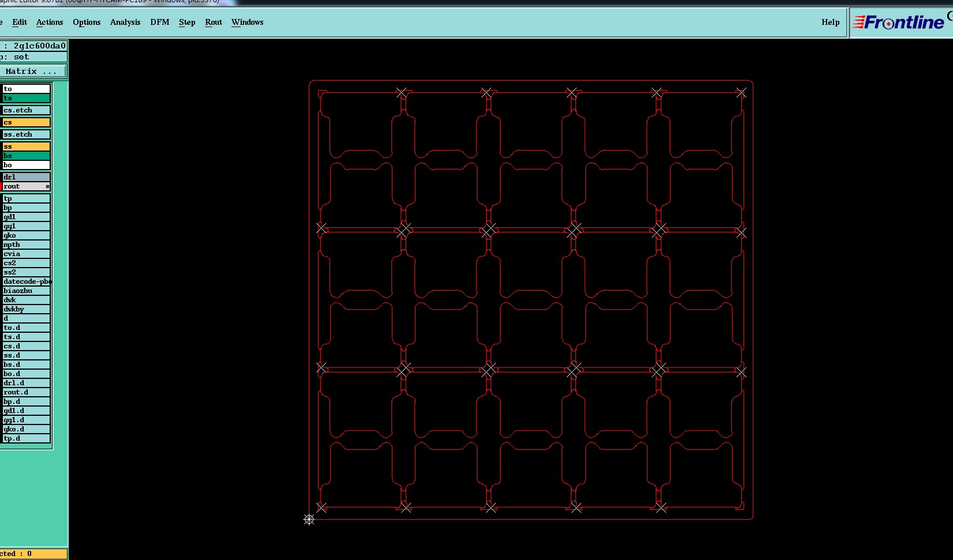Select the 'ss.d' layer row

point(26,355)
